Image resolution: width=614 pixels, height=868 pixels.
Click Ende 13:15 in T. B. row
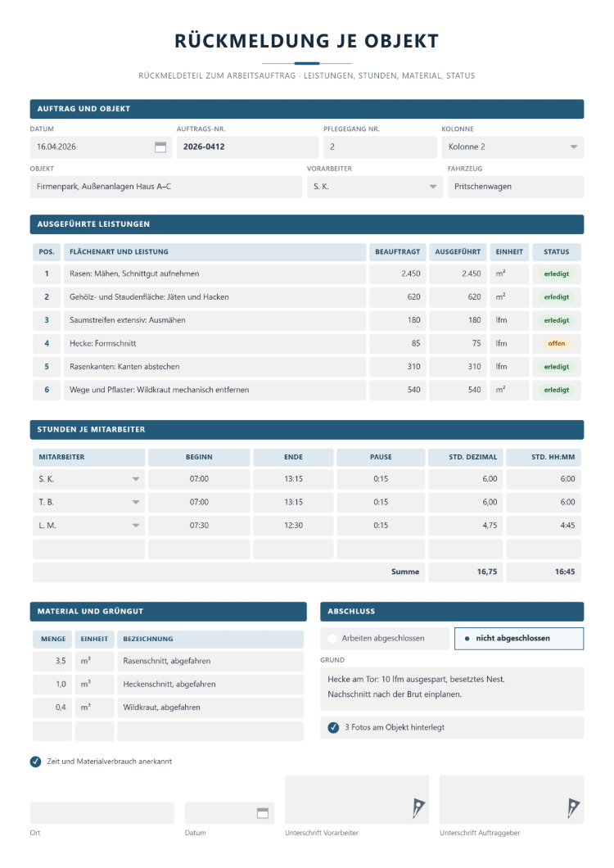pyautogui.click(x=293, y=503)
